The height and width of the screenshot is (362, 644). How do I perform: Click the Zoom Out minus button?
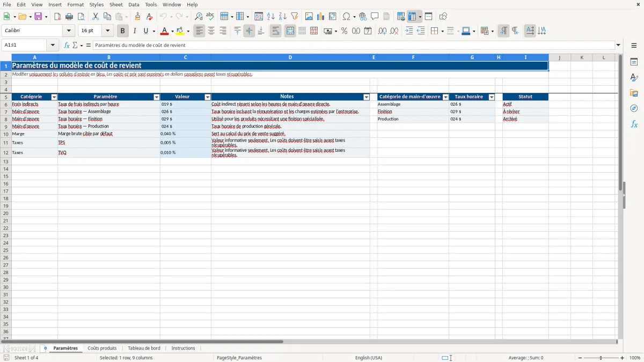pyautogui.click(x=580, y=358)
